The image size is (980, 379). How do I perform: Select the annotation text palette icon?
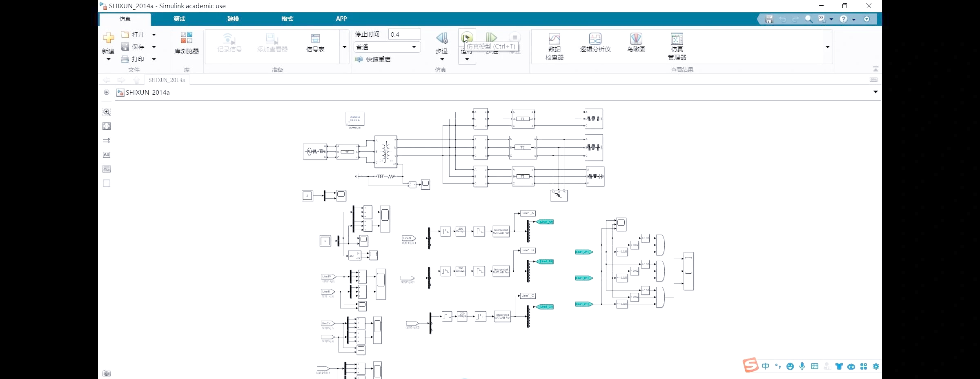pos(107,155)
